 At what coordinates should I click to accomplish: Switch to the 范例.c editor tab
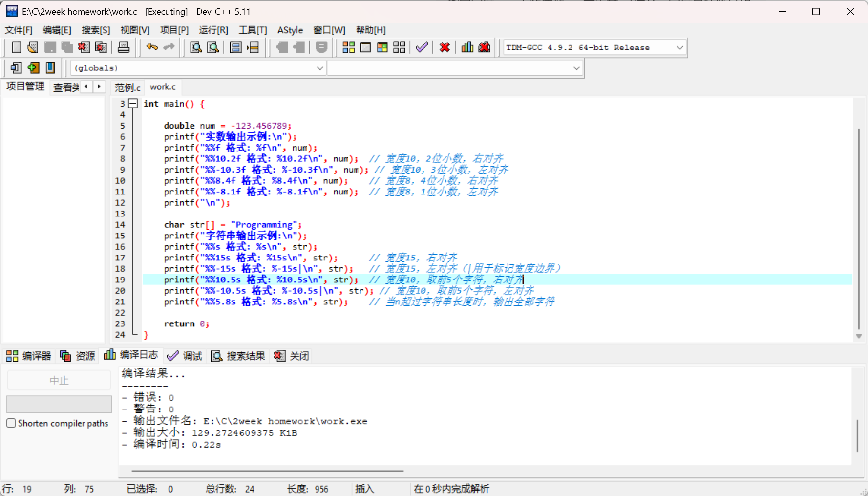coord(127,87)
